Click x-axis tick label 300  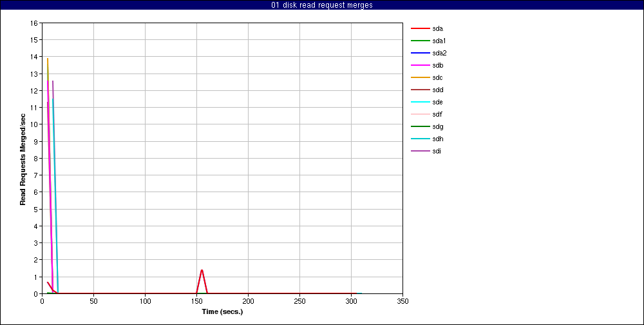(351, 301)
